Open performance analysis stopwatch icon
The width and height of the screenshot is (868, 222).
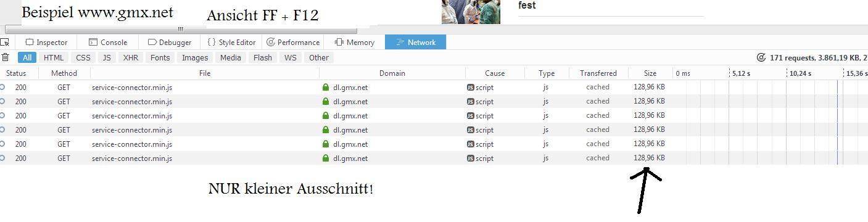click(x=761, y=57)
